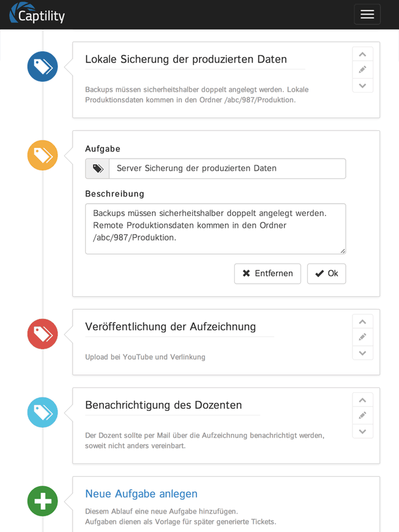Move Veröffentlichung der Aufzeichnung task up
The image size is (399, 532).
363,322
